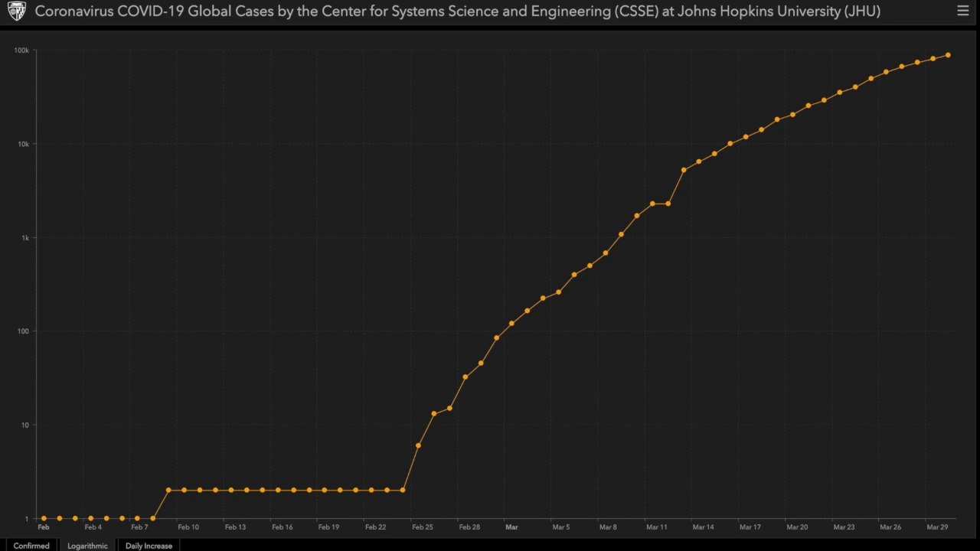
Task: Click the 10k y-axis label
Action: [x=23, y=144]
